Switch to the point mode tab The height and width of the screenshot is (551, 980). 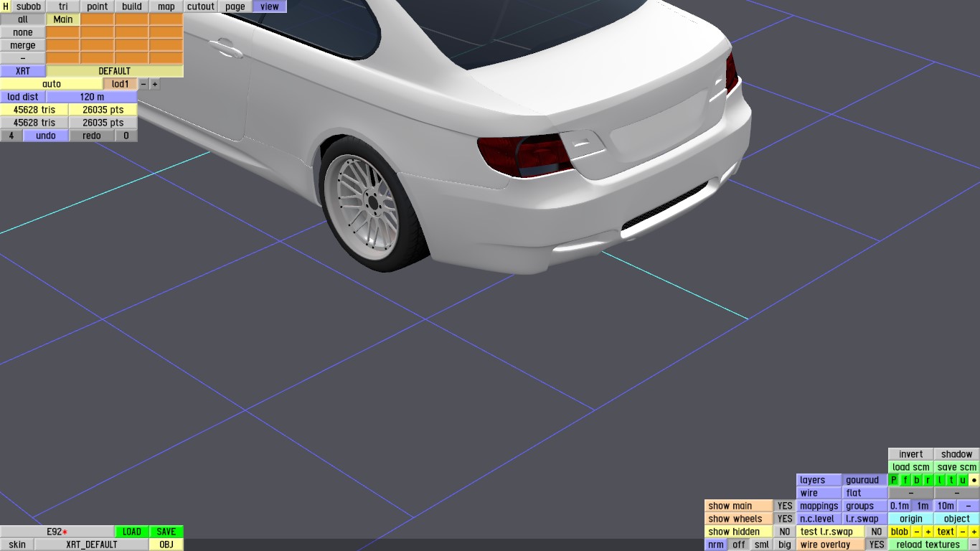(98, 6)
